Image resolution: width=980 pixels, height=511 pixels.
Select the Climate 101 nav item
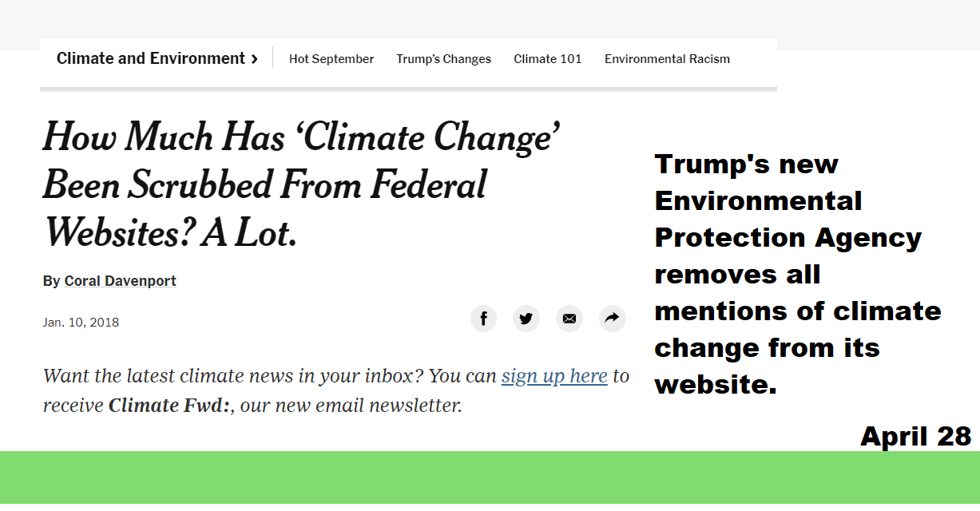click(548, 59)
